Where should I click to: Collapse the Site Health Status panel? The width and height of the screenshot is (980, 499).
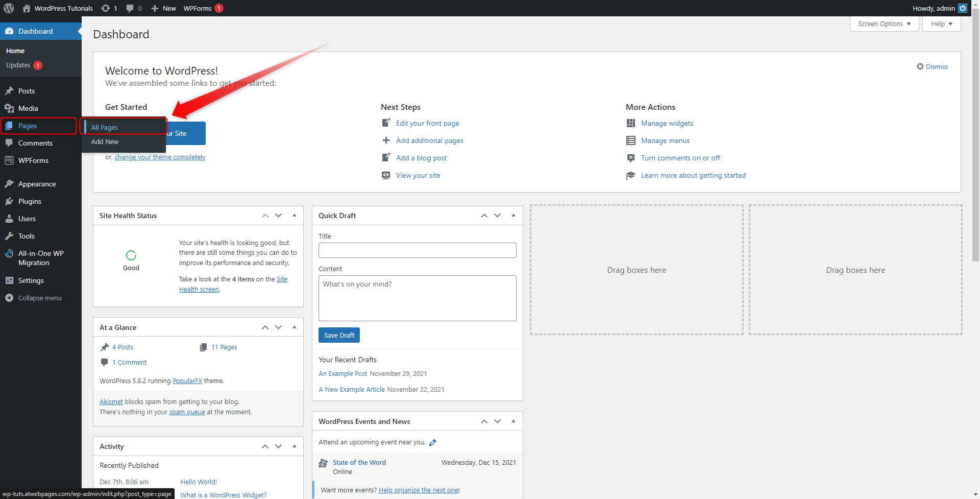coord(295,216)
